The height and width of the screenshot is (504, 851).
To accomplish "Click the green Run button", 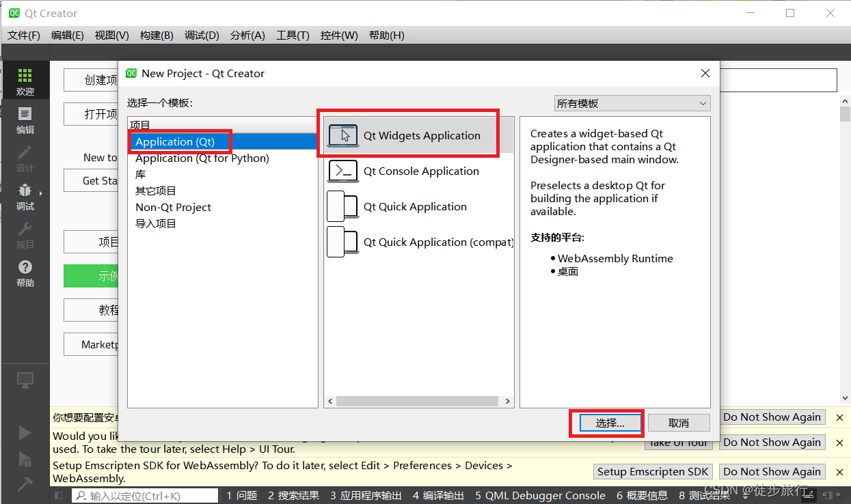I will click(25, 433).
